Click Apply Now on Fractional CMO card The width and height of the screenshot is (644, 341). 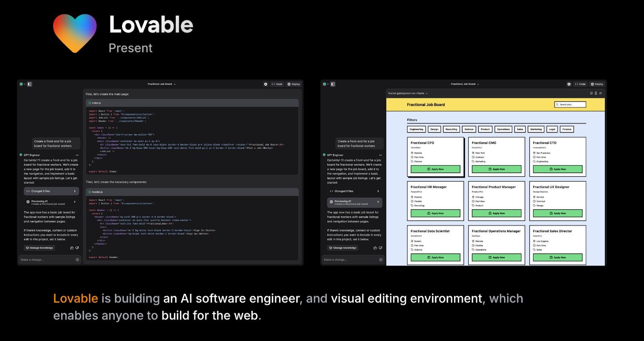tap(497, 169)
